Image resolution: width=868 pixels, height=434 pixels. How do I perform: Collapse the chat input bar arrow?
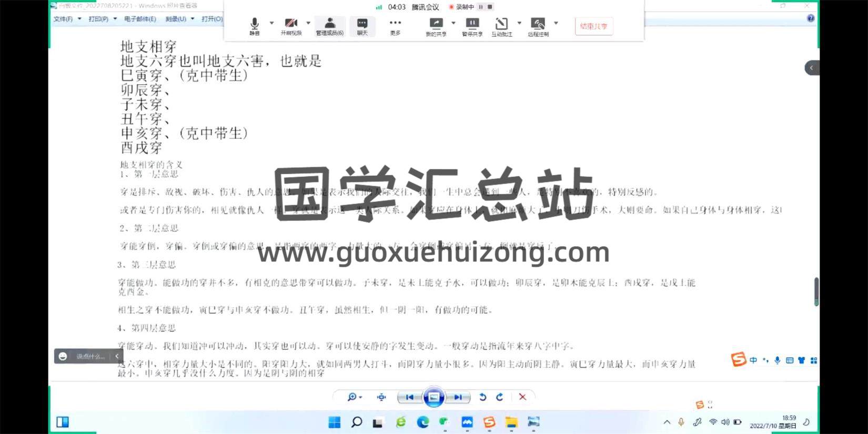(x=117, y=357)
